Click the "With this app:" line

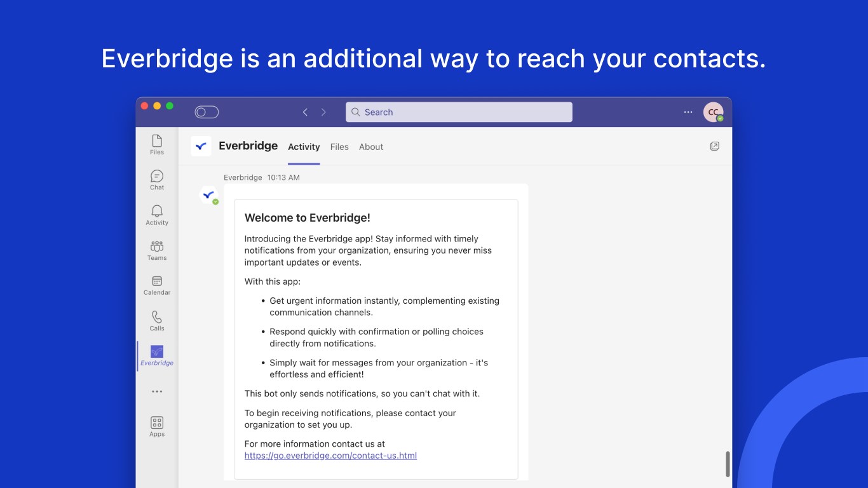click(x=273, y=281)
